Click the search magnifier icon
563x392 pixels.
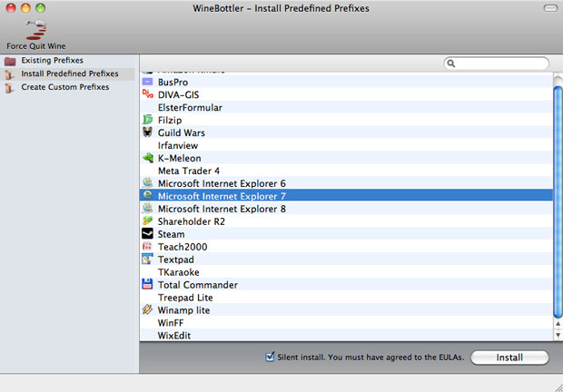451,64
